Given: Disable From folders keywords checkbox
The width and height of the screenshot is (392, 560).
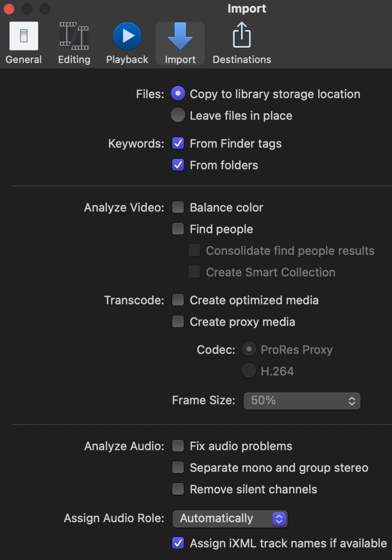Looking at the screenshot, I should pos(178,165).
